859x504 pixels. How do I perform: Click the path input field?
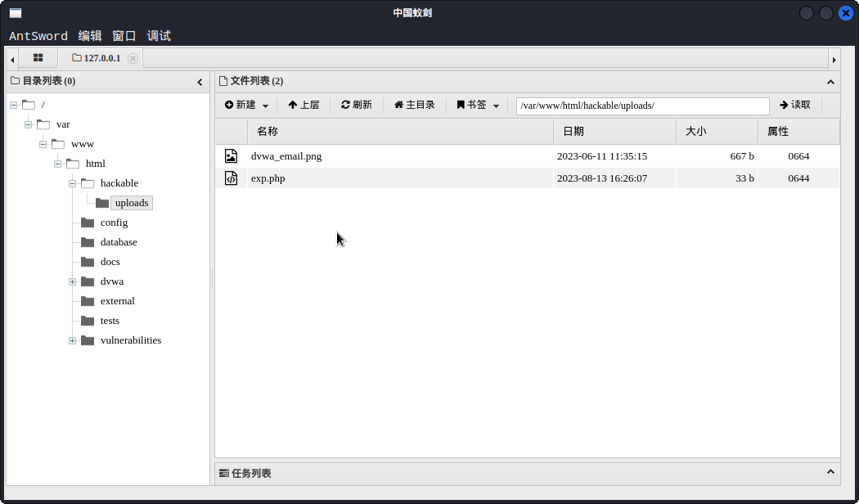pyautogui.click(x=642, y=106)
